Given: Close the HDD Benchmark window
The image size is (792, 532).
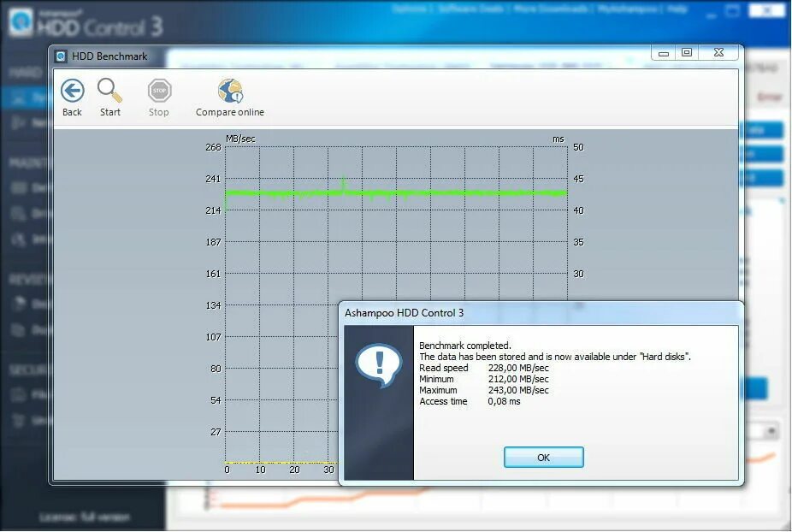Looking at the screenshot, I should point(718,52).
